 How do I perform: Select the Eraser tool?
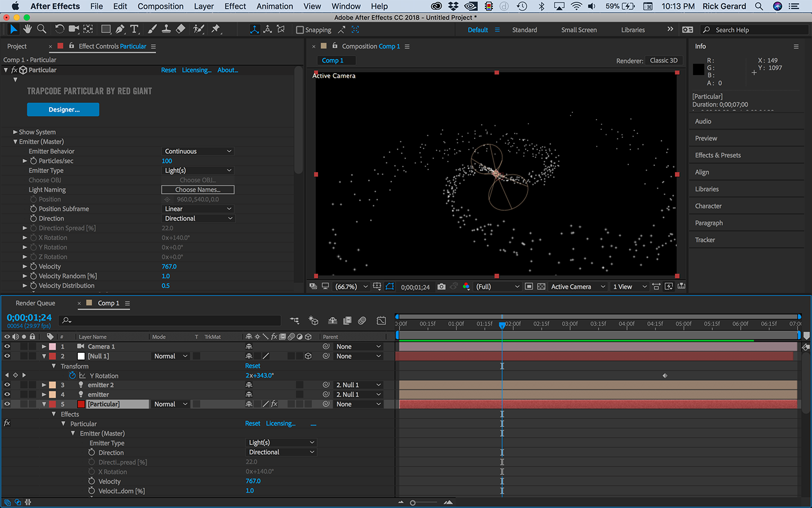point(180,29)
